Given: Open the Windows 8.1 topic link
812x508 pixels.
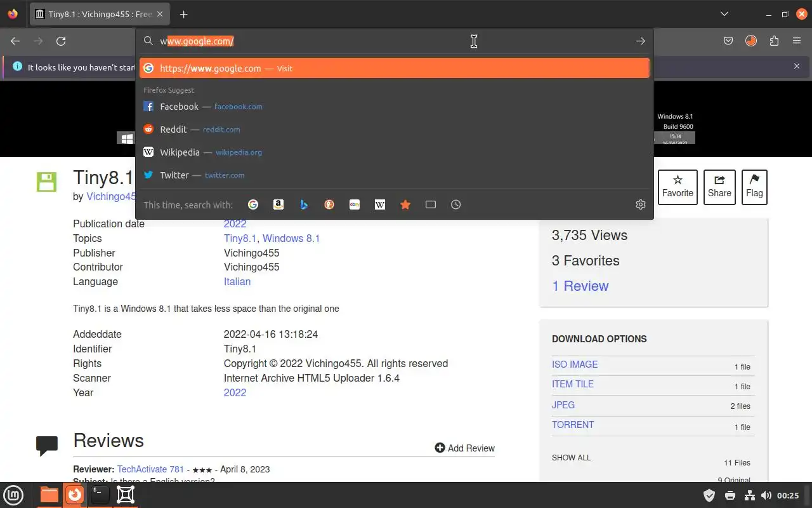Looking at the screenshot, I should click(291, 238).
